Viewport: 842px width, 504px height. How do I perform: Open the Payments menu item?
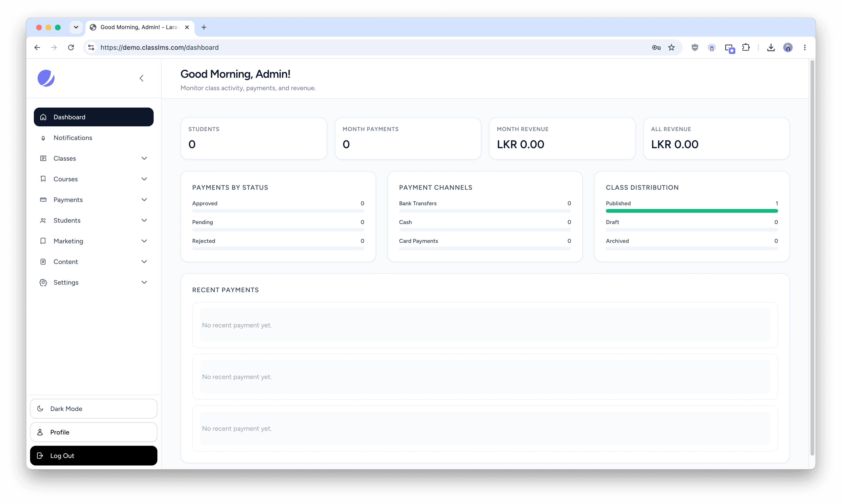[94, 200]
